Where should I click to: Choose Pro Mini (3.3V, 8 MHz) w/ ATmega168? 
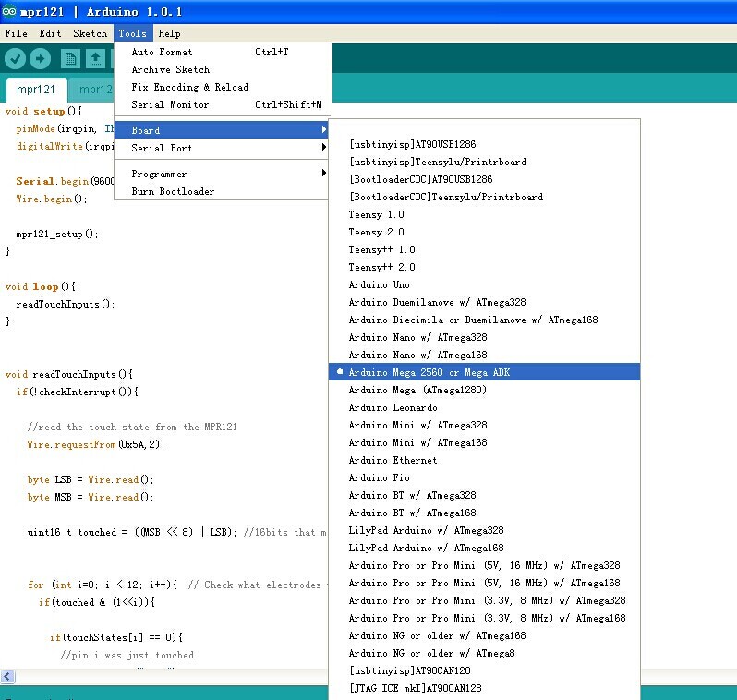coord(484,618)
